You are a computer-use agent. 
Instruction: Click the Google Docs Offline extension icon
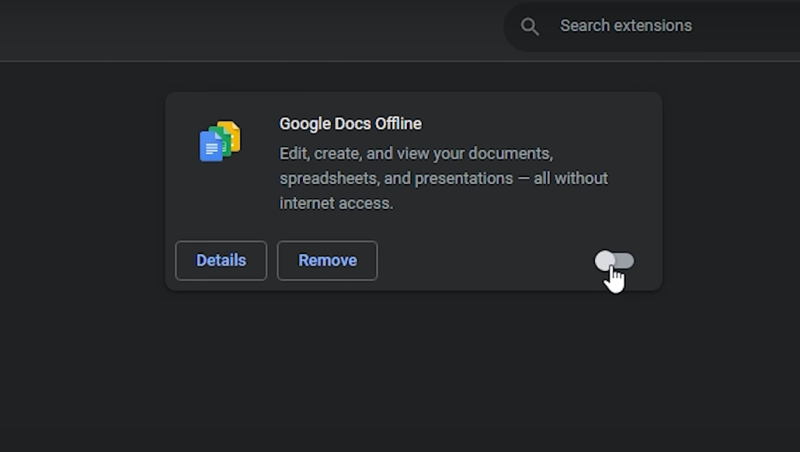pos(220,141)
